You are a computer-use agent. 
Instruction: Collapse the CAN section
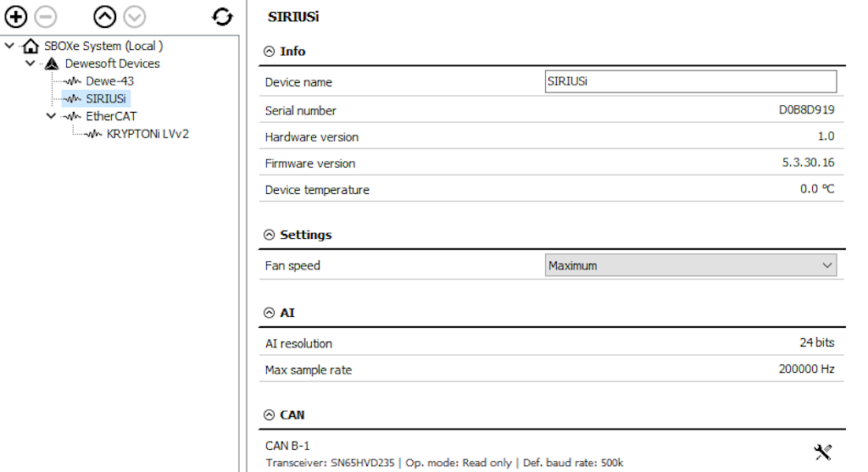(x=269, y=415)
